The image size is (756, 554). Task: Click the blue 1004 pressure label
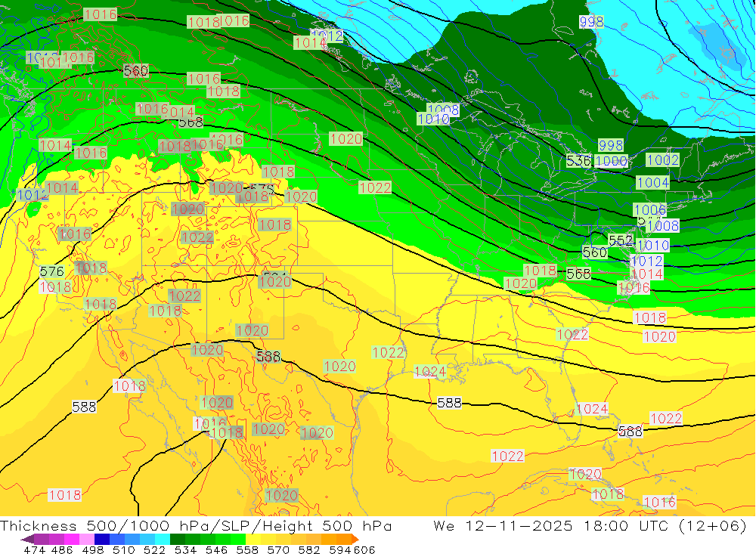coord(653,183)
